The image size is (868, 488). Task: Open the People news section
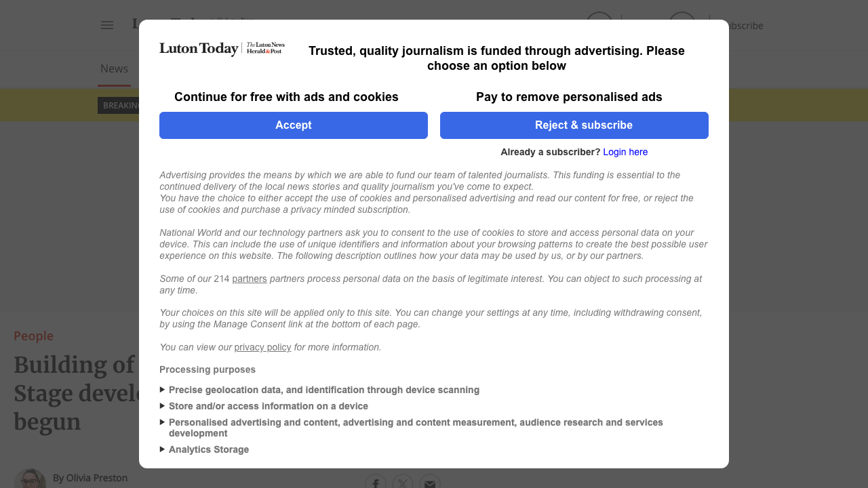(x=33, y=335)
